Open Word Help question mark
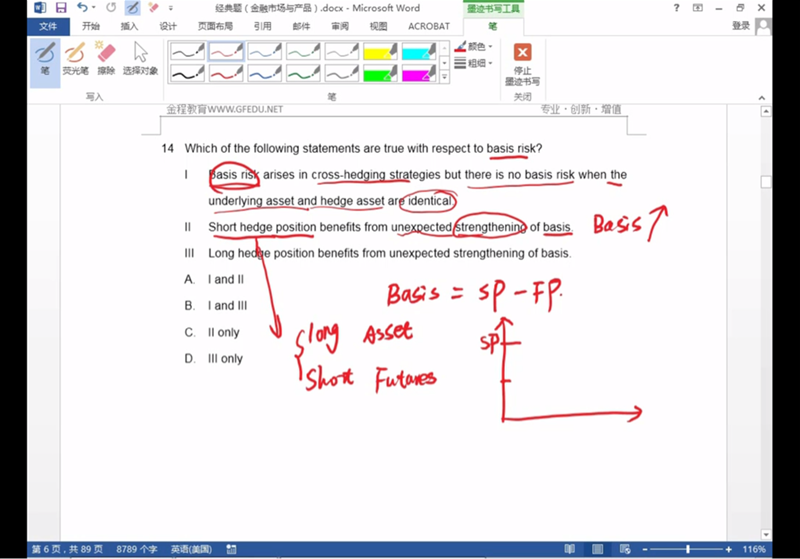 (x=677, y=8)
